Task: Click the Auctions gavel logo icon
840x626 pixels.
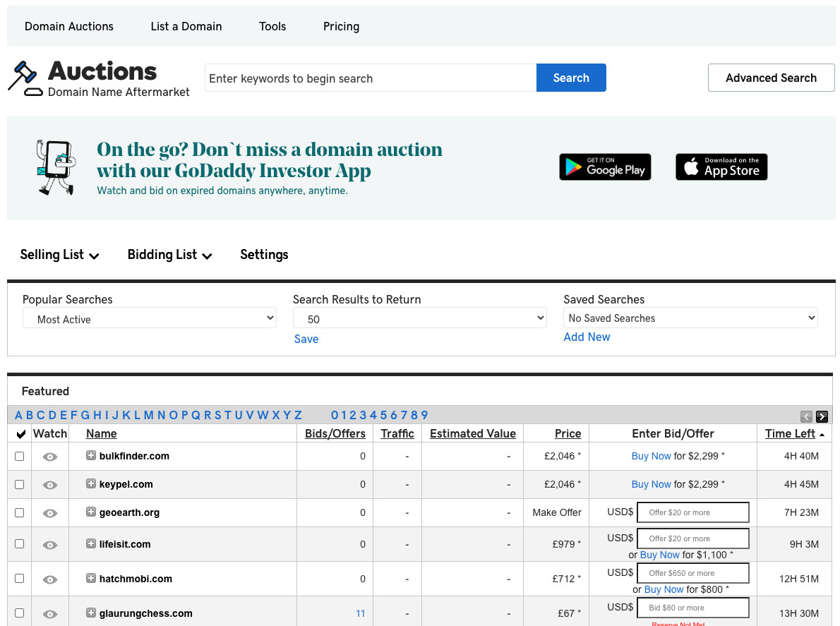Action: coord(25,79)
